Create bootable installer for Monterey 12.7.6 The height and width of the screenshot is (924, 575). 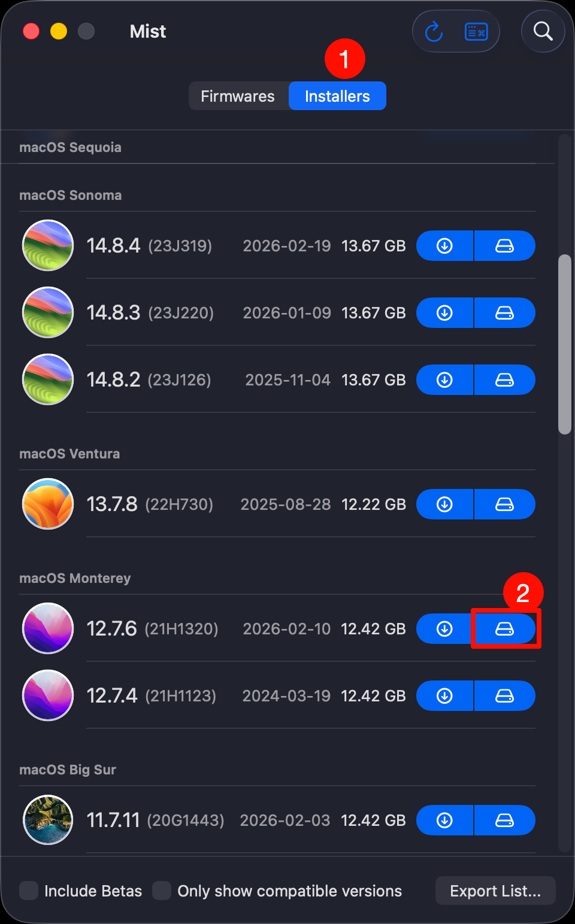pyautogui.click(x=504, y=629)
